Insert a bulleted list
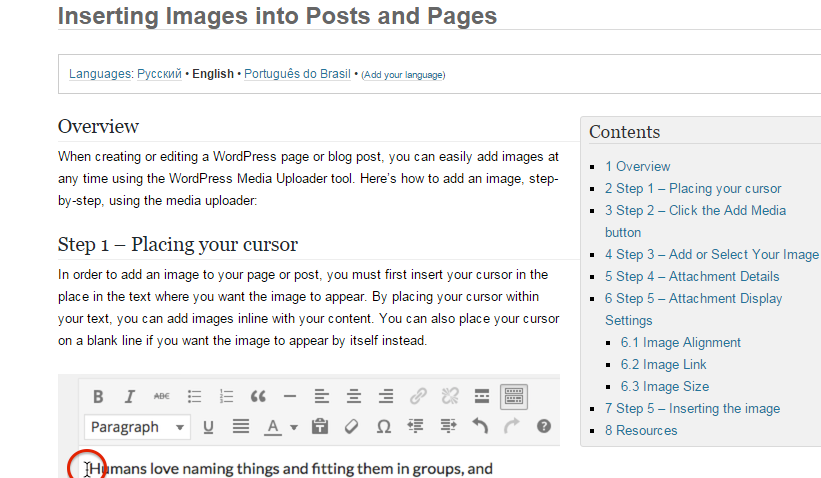 (x=195, y=396)
